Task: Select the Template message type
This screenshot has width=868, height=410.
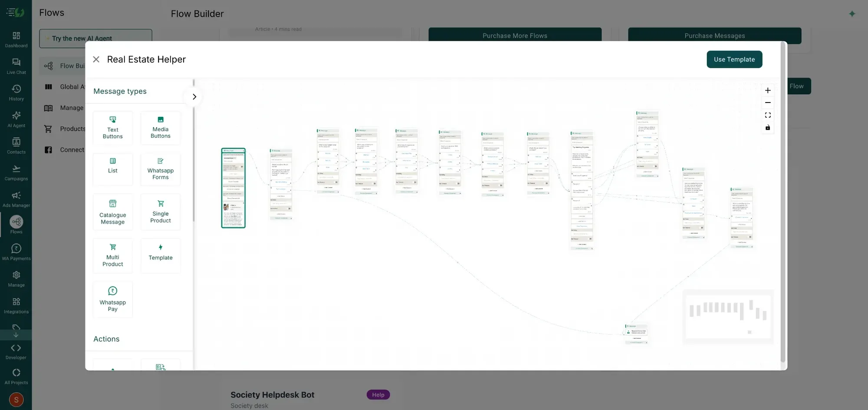Action: click(x=161, y=255)
